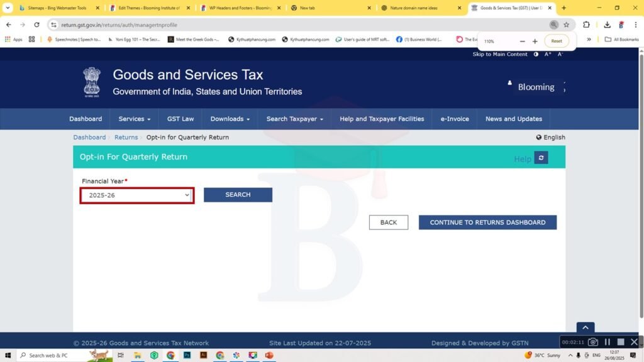The height and width of the screenshot is (362, 644).
Task: Open the GST Law menu item
Action: 180,119
